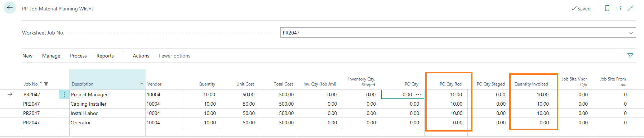The width and height of the screenshot is (644, 138).
Task: Open the Actions menu
Action: [x=141, y=56]
